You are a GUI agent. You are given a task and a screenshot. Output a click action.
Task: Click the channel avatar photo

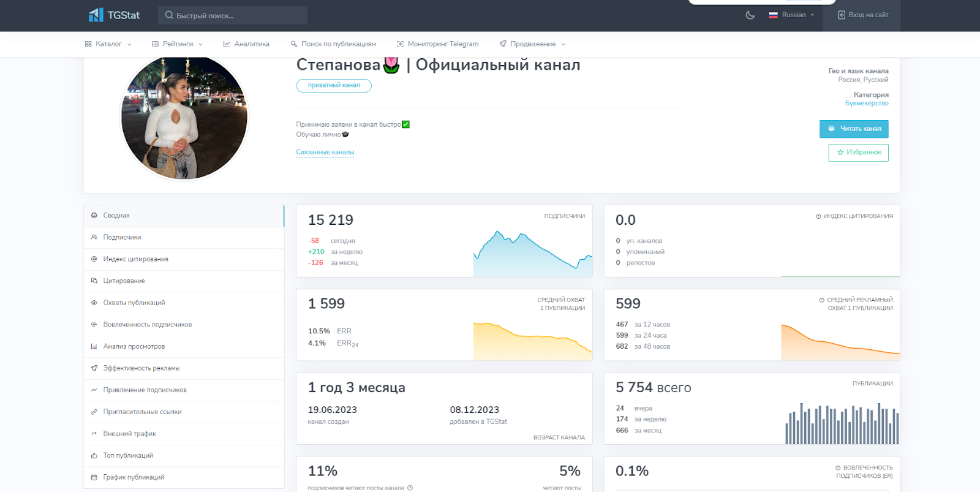184,117
